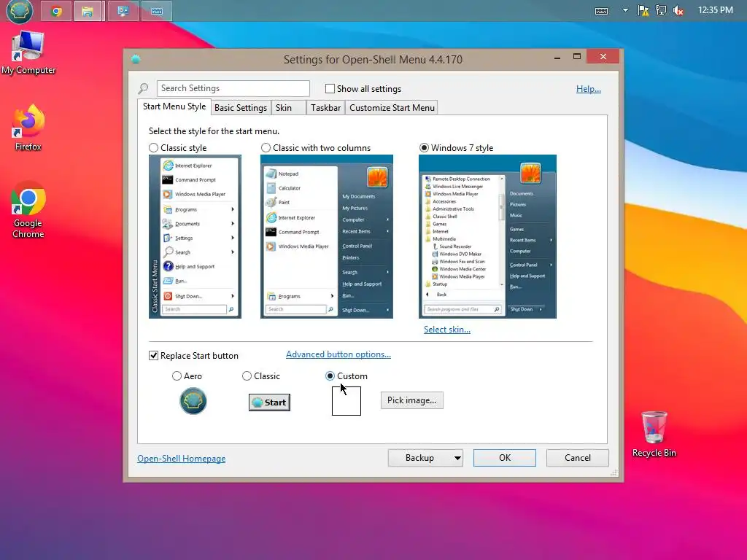The width and height of the screenshot is (747, 560).
Task: Open Google Chrome from the taskbar
Action: [x=56, y=12]
